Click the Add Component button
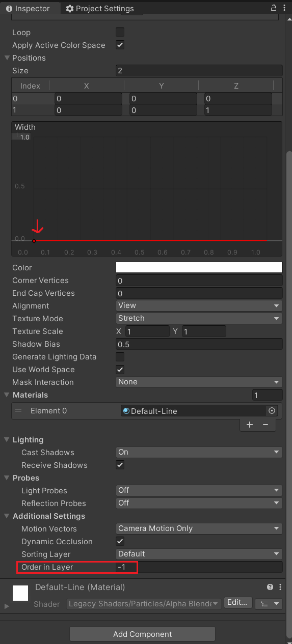The width and height of the screenshot is (292, 644). 142,634
